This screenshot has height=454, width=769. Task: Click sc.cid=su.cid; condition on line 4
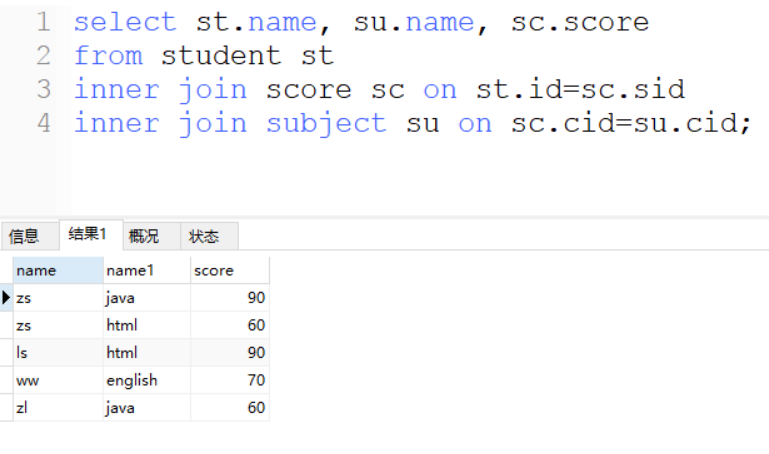click(631, 124)
